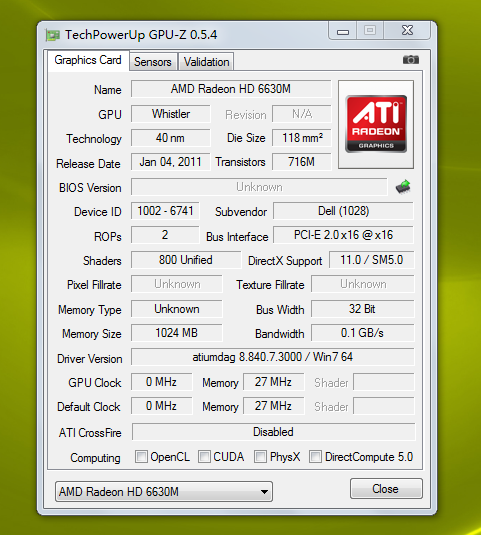
Task: Click the ROPs field showing 2
Action: coord(165,235)
